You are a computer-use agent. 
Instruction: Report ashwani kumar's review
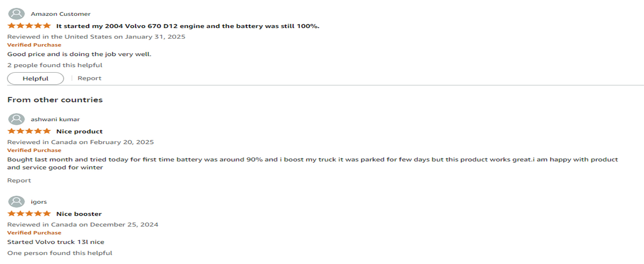[x=19, y=180]
